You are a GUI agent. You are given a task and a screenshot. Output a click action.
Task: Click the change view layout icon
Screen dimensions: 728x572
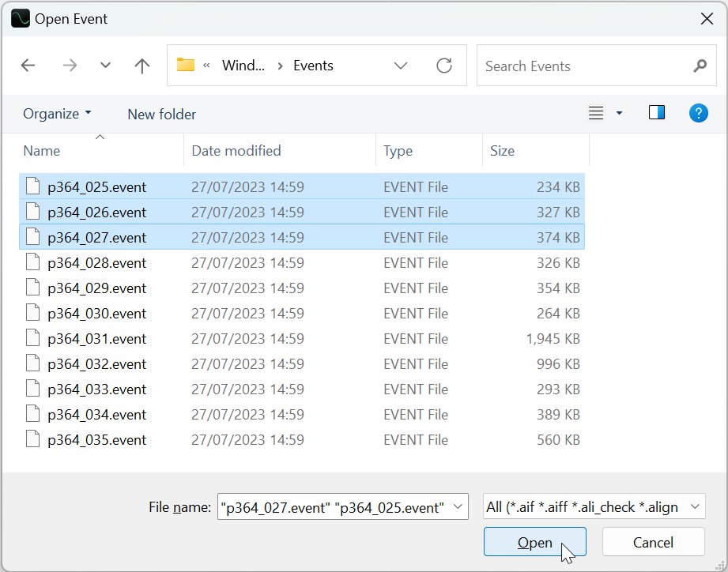(x=597, y=113)
